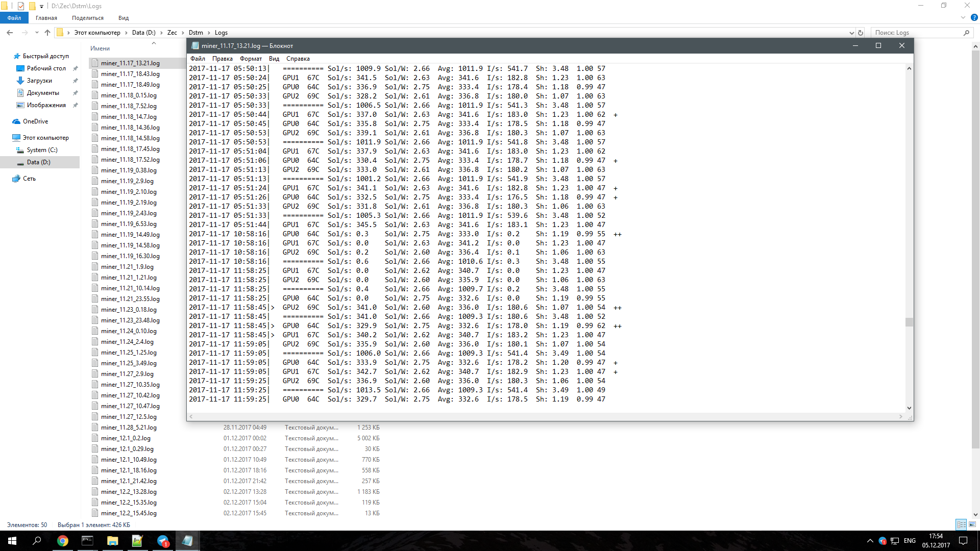
Task: Click Этот компьютер breadcrumb segment
Action: (x=97, y=33)
